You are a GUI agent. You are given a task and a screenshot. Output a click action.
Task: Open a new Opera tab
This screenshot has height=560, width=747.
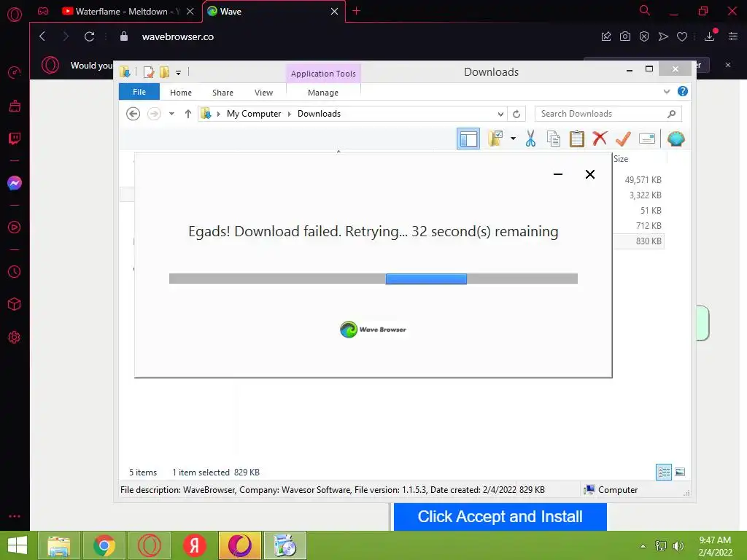pyautogui.click(x=356, y=11)
